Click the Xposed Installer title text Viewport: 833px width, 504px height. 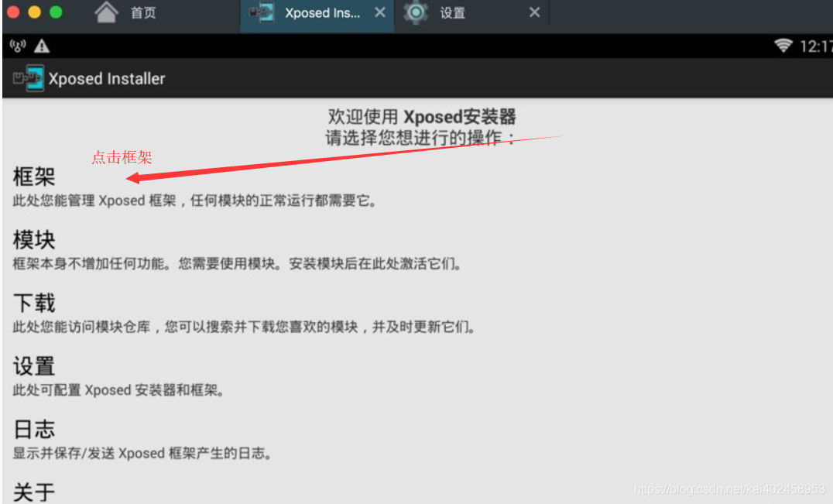point(107,79)
